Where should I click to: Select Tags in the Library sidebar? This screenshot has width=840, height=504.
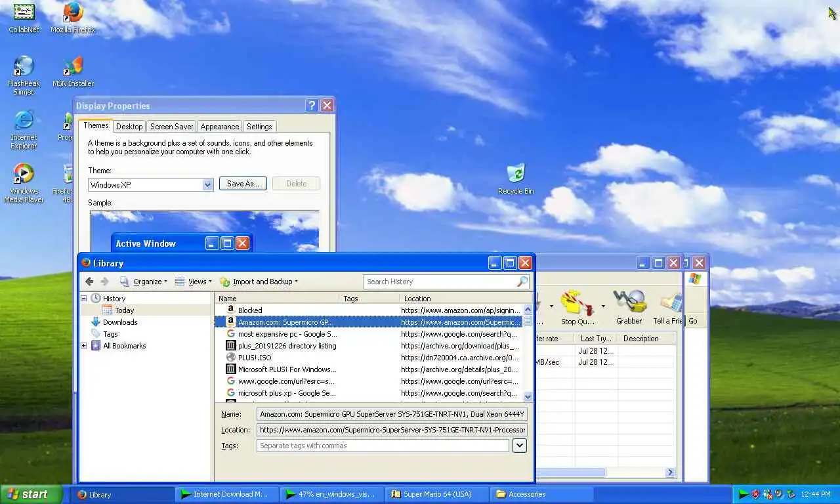(x=110, y=334)
